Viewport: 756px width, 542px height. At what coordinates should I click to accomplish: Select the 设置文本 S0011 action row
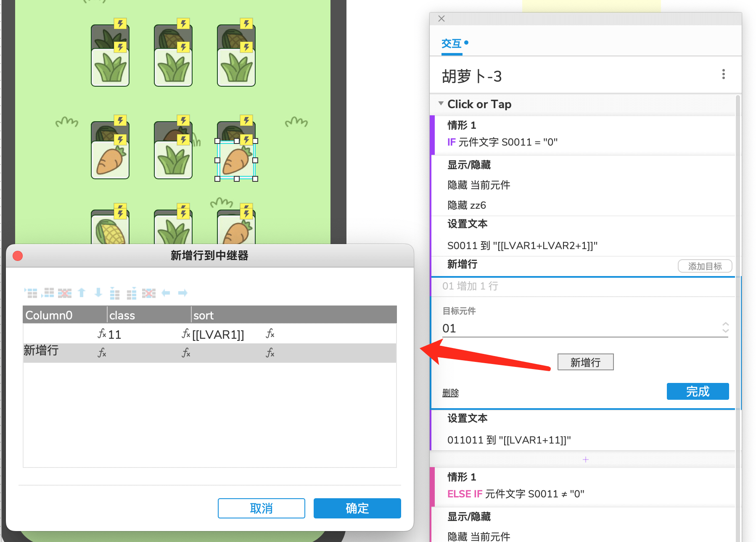[522, 245]
